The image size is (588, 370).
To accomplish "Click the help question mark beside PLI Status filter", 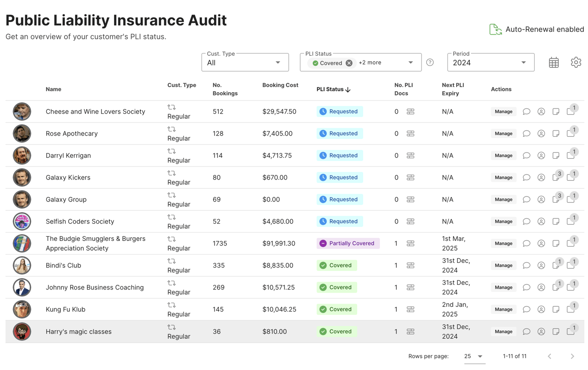I will [430, 62].
